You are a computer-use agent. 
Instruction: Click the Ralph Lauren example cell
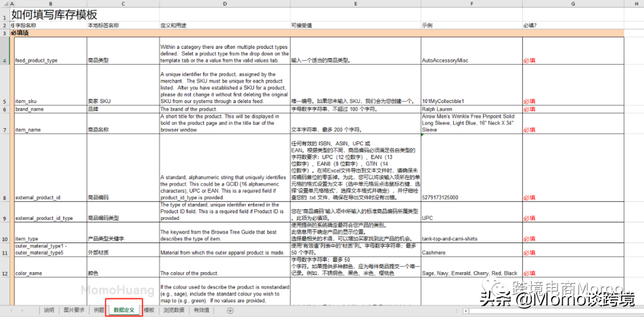472,109
